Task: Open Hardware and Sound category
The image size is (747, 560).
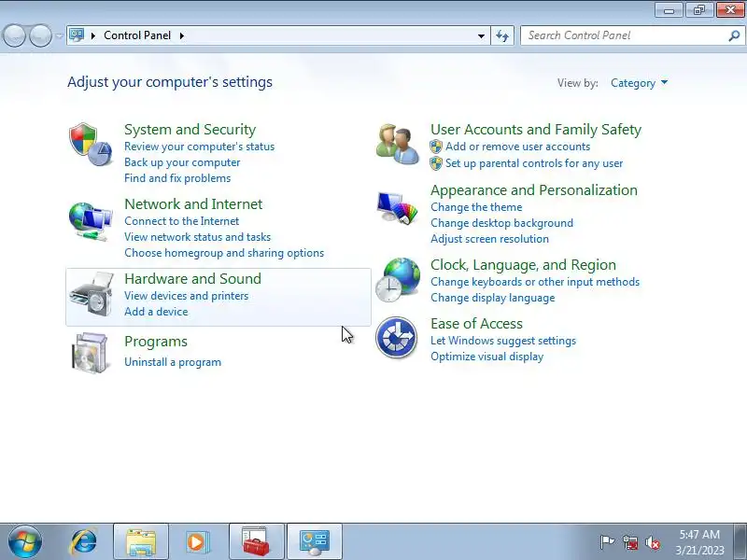Action: [x=192, y=278]
